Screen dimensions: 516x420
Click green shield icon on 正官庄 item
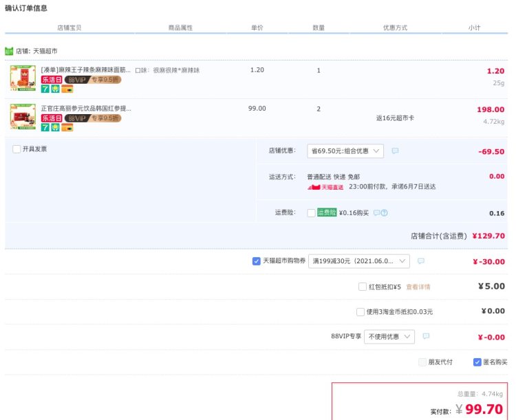point(55,127)
